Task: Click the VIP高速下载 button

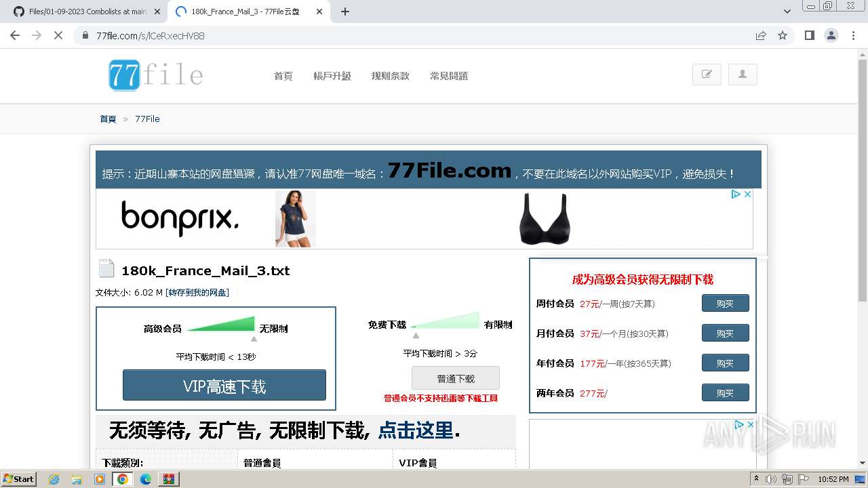Action: 224,386
